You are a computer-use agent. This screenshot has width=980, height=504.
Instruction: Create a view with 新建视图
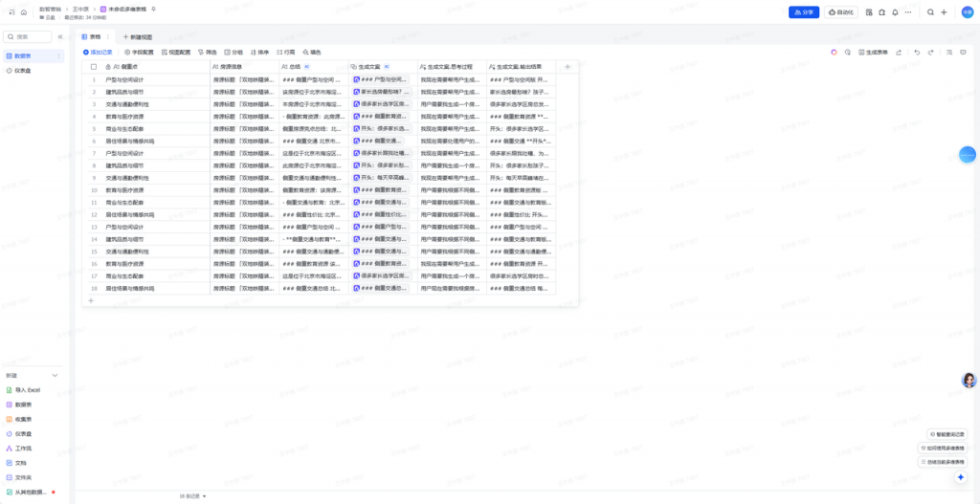click(138, 37)
